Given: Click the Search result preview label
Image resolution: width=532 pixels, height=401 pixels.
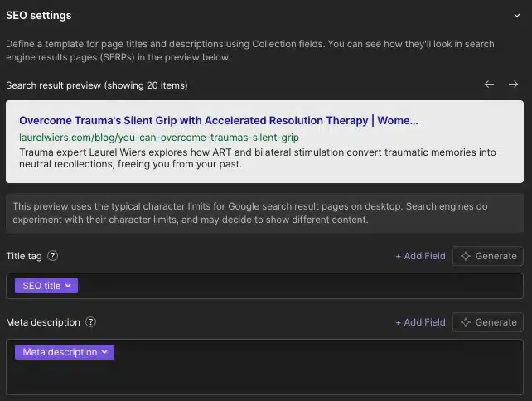Looking at the screenshot, I should 97,85.
